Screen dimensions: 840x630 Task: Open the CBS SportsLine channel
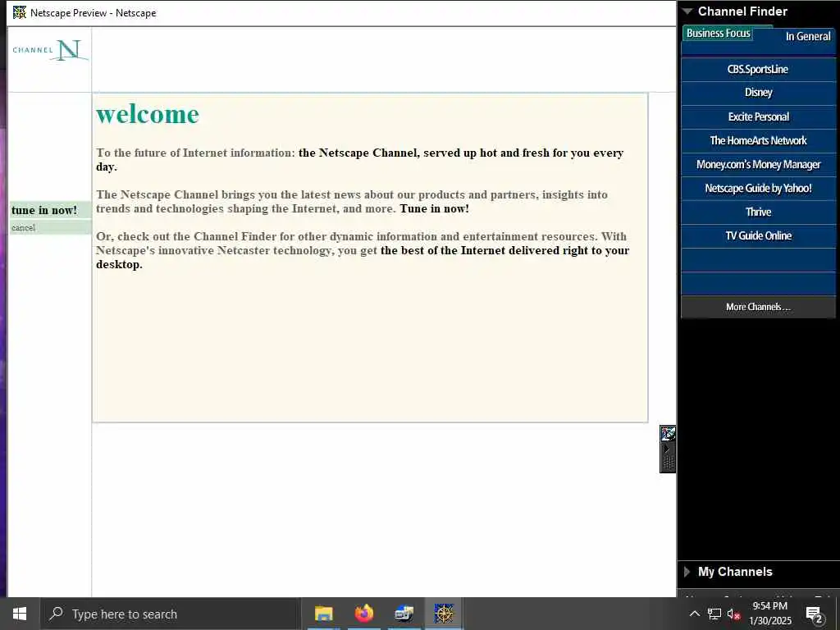pyautogui.click(x=758, y=69)
